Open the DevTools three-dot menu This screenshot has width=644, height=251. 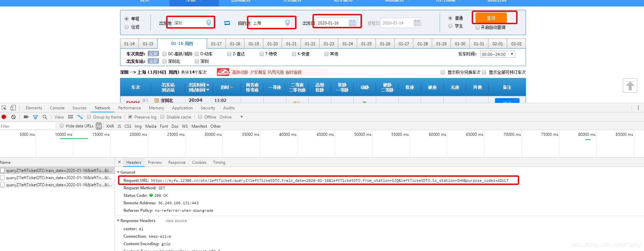click(638, 108)
